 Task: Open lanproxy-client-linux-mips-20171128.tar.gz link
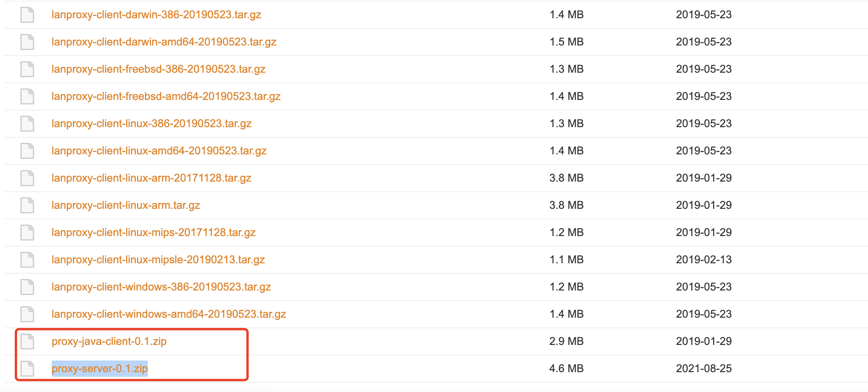click(153, 233)
